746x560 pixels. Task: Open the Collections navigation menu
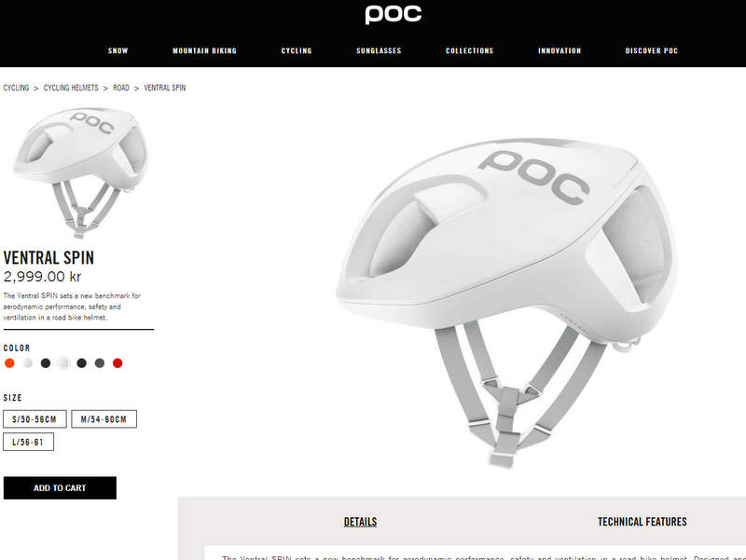(470, 51)
